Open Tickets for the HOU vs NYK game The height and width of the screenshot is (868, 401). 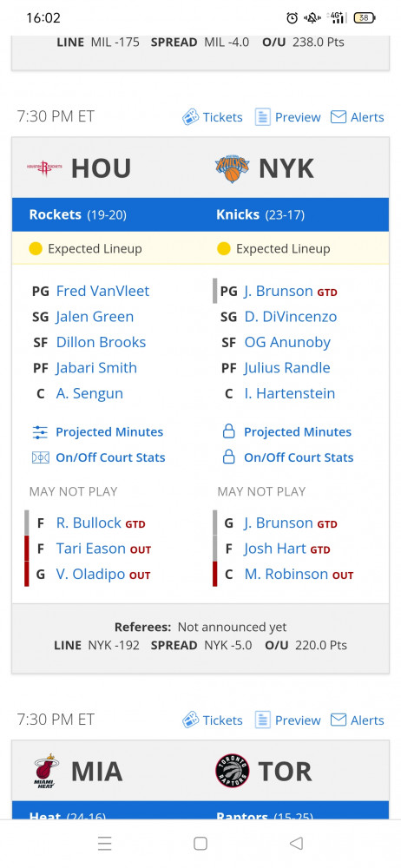213,117
